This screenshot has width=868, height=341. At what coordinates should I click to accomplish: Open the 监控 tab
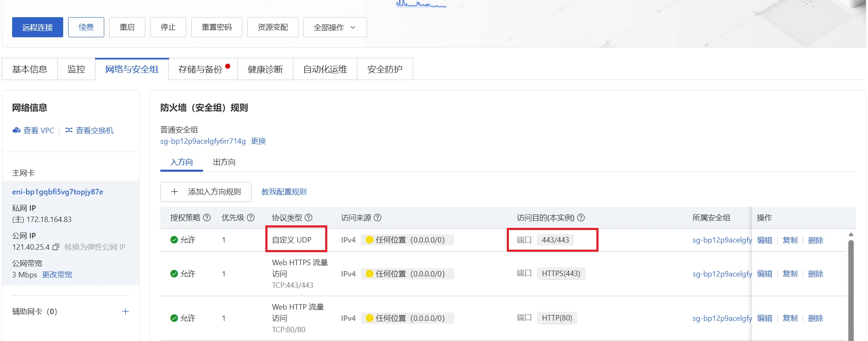point(76,69)
